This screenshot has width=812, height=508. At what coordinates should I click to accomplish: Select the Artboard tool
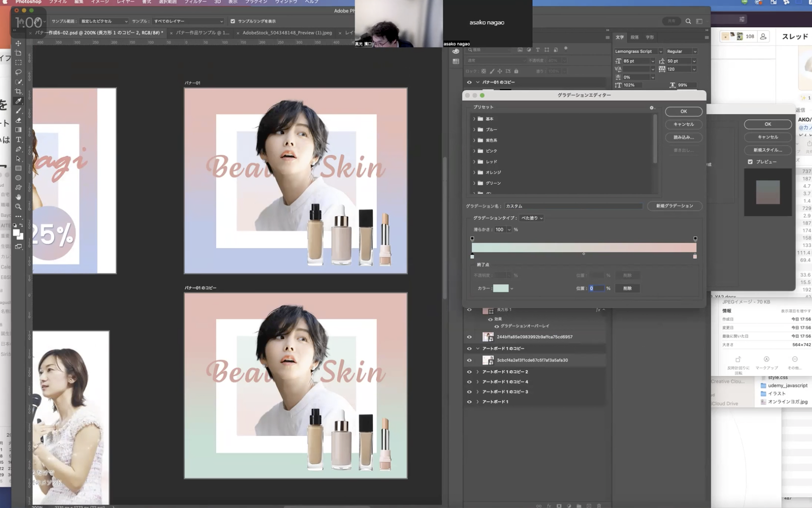(19, 53)
